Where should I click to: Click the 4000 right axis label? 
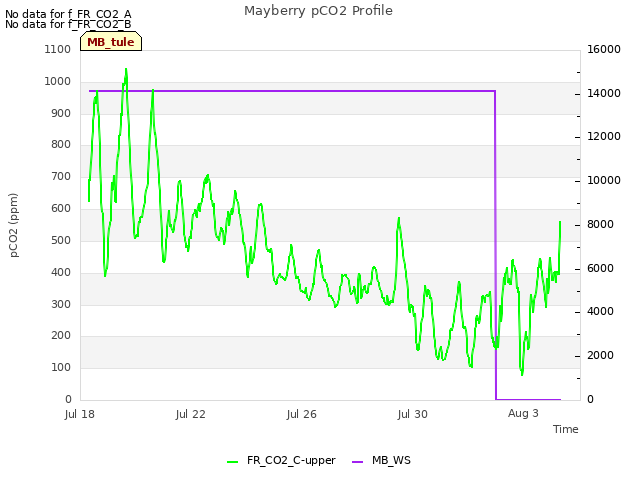(x=600, y=311)
